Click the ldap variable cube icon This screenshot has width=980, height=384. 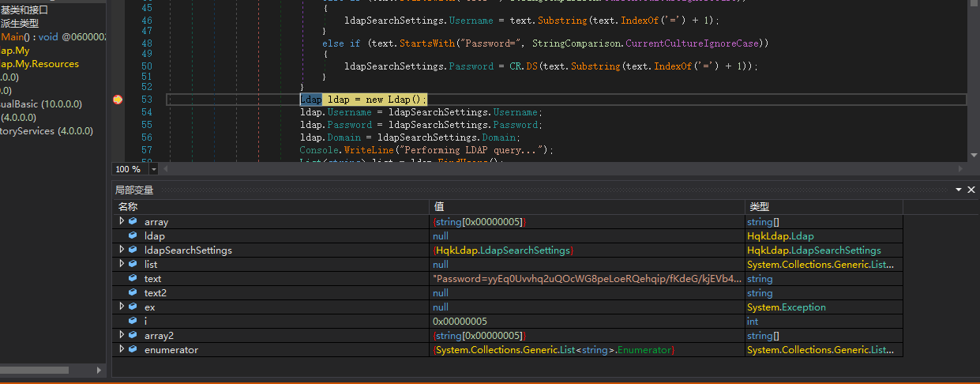tap(133, 236)
